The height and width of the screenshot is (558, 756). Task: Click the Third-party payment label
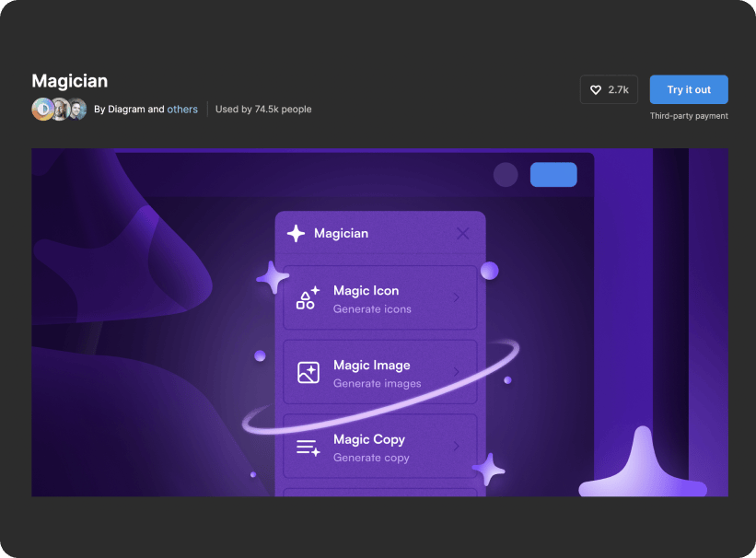pyautogui.click(x=689, y=116)
